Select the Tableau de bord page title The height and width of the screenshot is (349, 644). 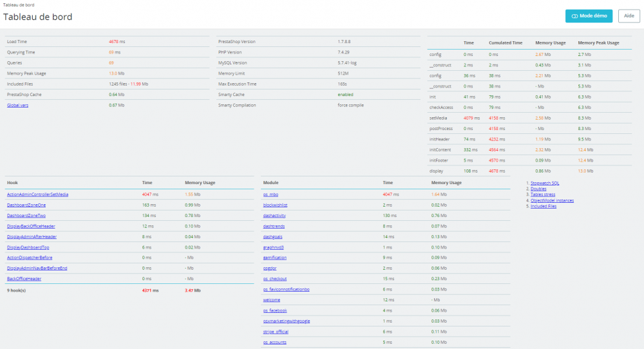pyautogui.click(x=38, y=17)
